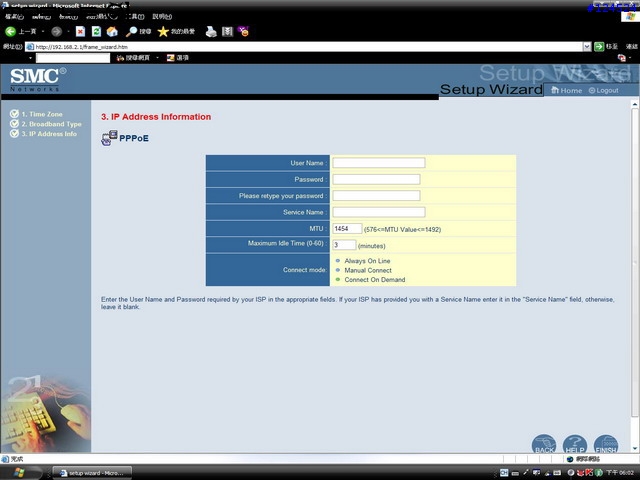
Task: Click the search web button in secondary toolbar
Action: click(133, 58)
